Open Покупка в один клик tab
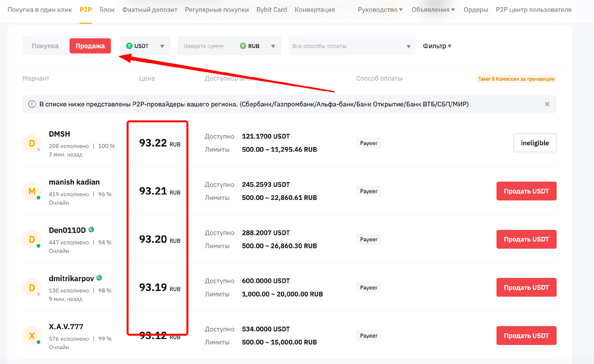Screen dimensions: 594x364 tap(40, 9)
